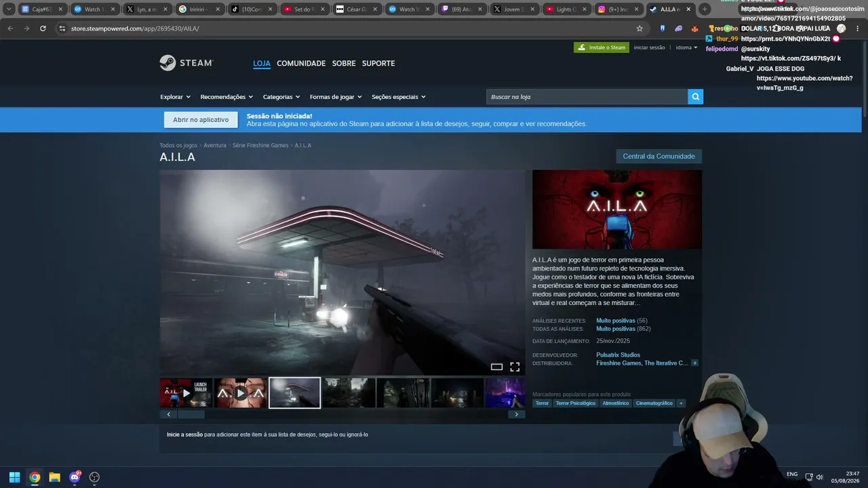Go back with the browser back arrow
The image size is (868, 488).
10,28
